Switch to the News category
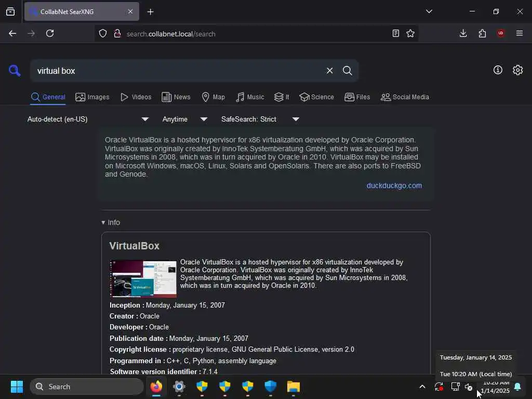This screenshot has width=532, height=399. pos(176,97)
